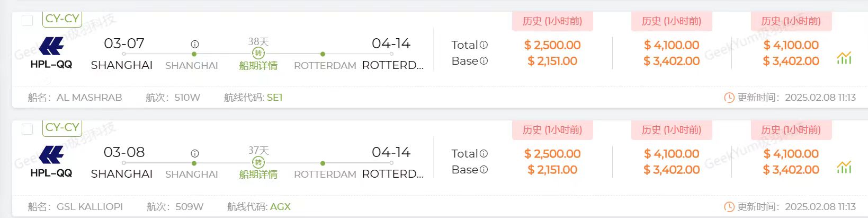Click the Base info icon in AL MASHRAB row
The width and height of the screenshot is (868, 218).
(484, 61)
